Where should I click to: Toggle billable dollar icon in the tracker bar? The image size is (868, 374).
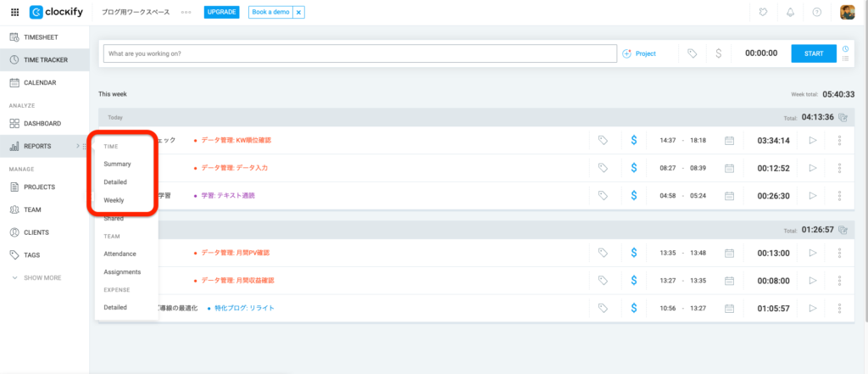click(x=718, y=53)
